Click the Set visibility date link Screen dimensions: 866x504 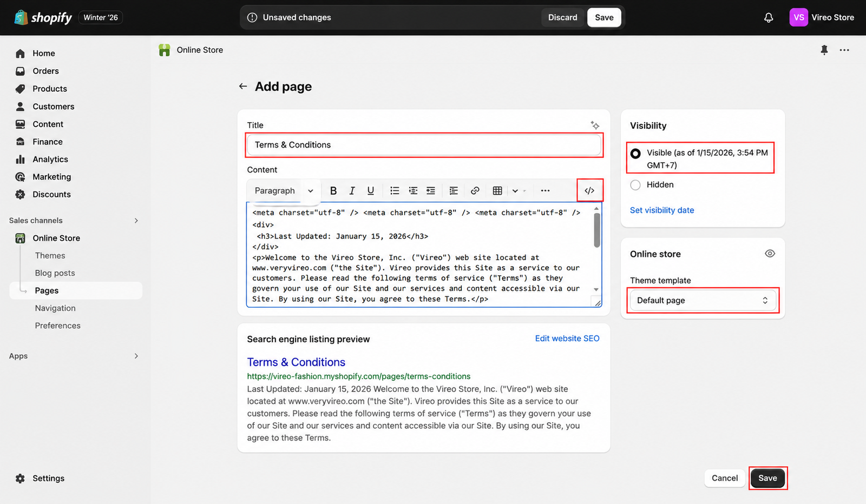(662, 210)
